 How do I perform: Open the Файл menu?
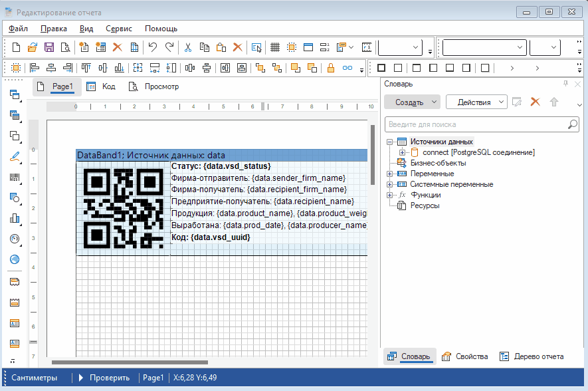coord(18,29)
